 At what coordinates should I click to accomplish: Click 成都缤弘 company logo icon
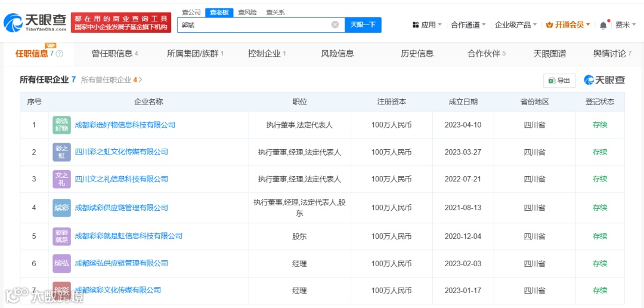tap(61, 264)
